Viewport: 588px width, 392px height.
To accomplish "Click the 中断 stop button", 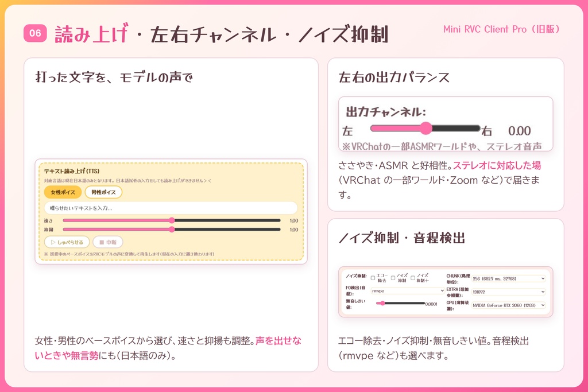I will coord(108,242).
